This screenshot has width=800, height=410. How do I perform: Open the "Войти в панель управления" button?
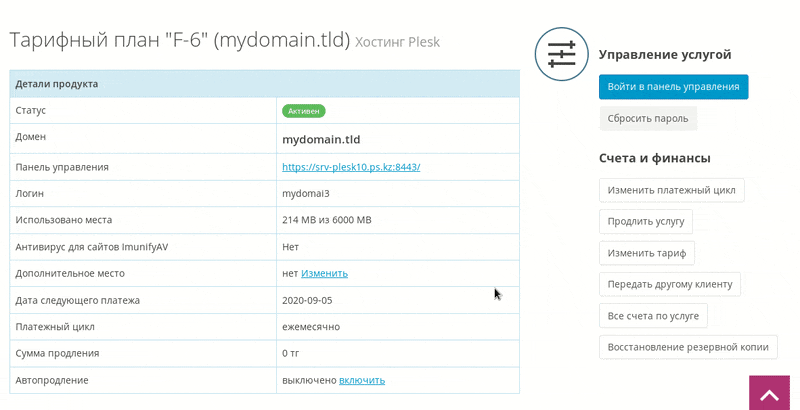point(673,87)
